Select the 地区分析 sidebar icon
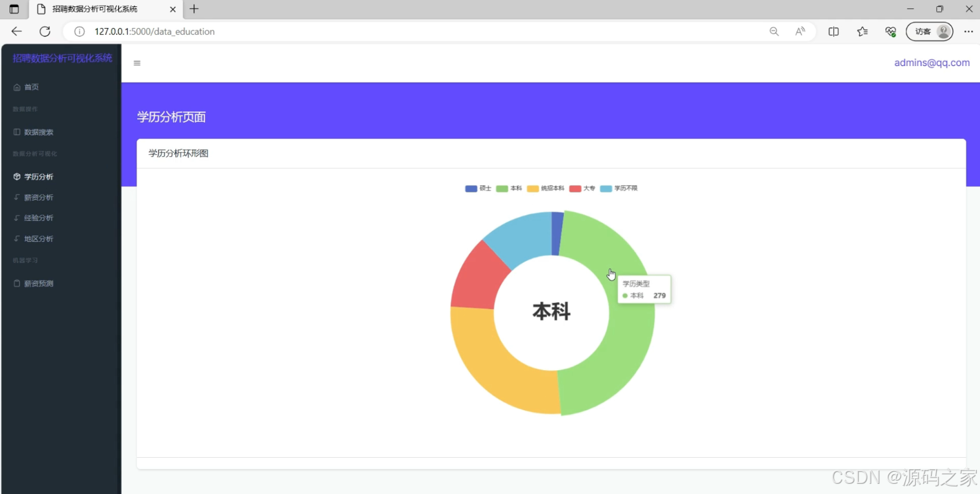 tap(16, 239)
